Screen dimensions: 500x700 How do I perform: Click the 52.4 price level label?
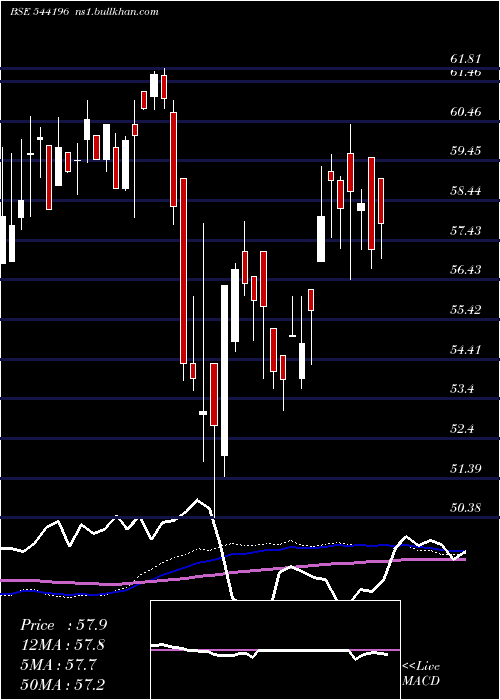pyautogui.click(x=462, y=429)
